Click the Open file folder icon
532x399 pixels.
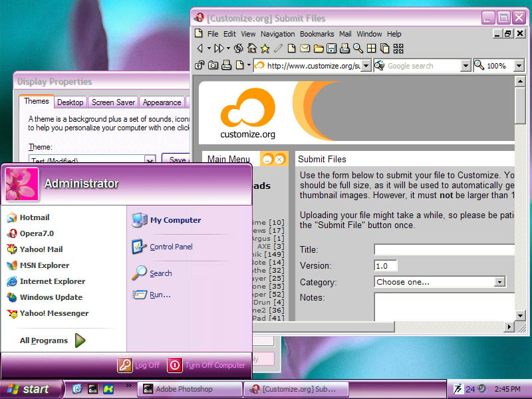click(x=319, y=49)
